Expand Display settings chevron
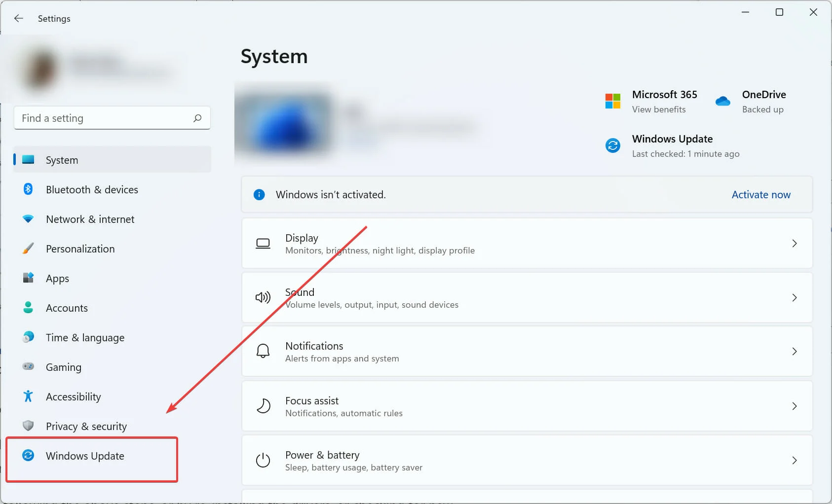Viewport: 832px width, 504px height. (794, 243)
